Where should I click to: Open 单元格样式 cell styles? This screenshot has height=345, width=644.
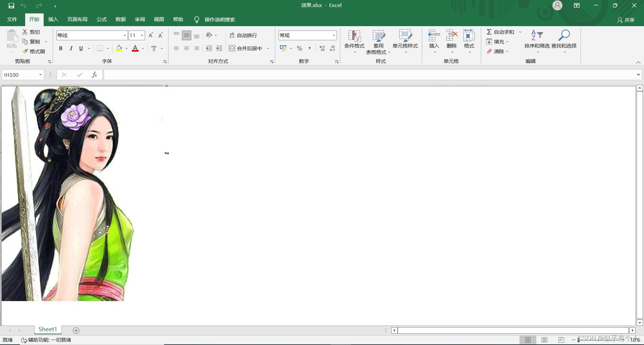(x=405, y=42)
